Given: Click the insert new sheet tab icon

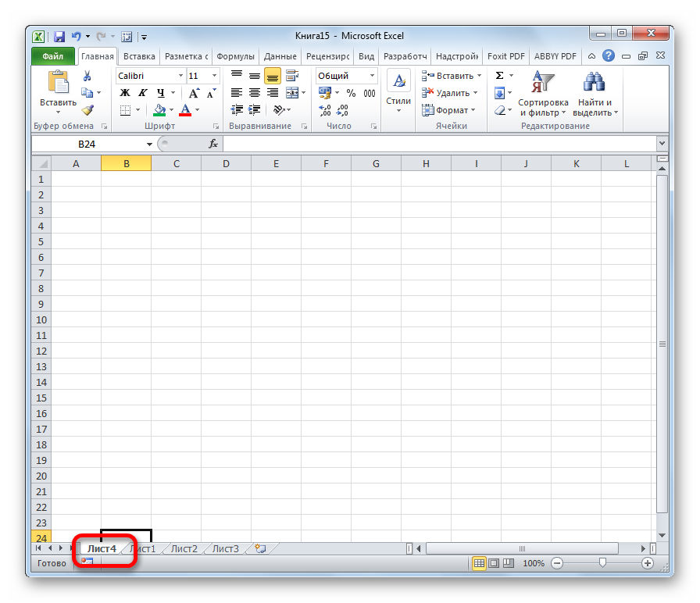Looking at the screenshot, I should pos(260,549).
